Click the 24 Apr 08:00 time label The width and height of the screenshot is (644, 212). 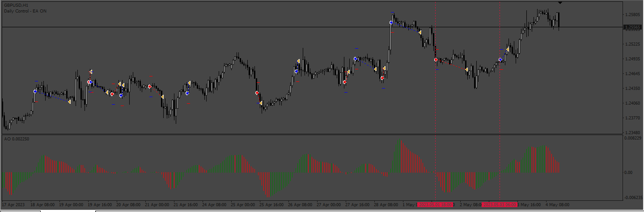(214, 205)
